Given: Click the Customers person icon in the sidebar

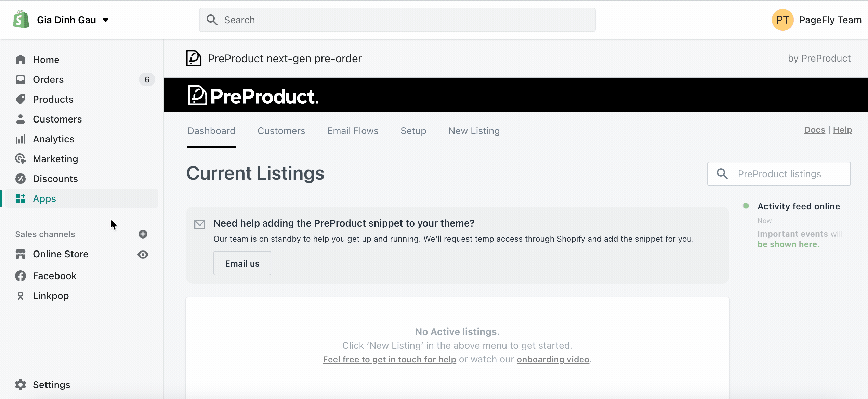Looking at the screenshot, I should point(21,119).
